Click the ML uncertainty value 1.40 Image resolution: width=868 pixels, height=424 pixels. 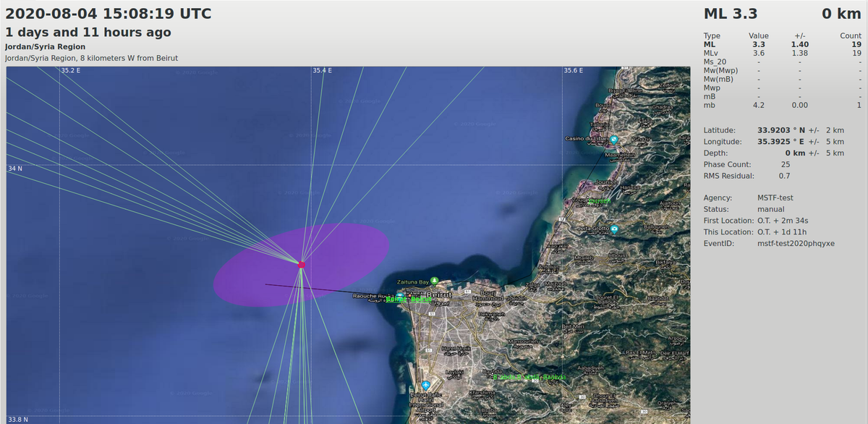click(800, 44)
